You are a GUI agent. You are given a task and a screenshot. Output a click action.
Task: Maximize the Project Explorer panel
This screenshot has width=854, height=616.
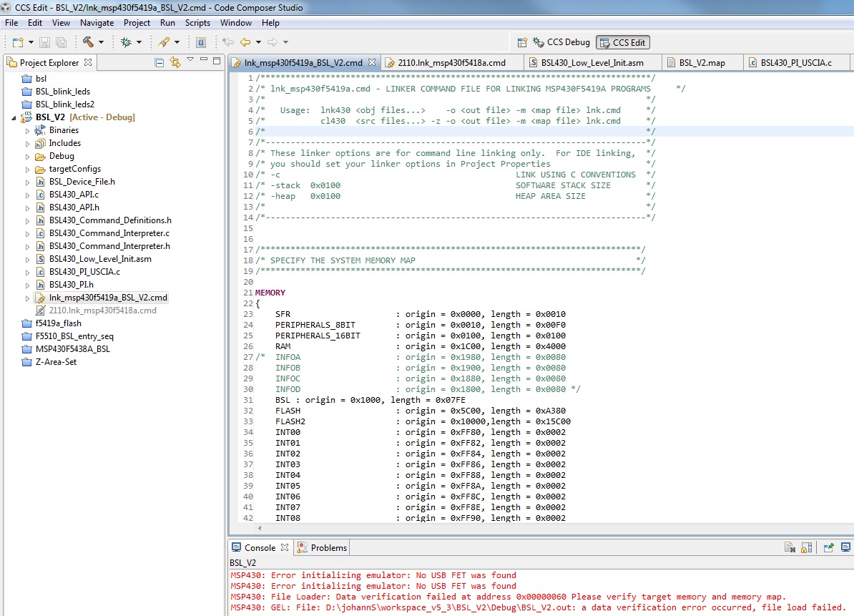point(217,61)
